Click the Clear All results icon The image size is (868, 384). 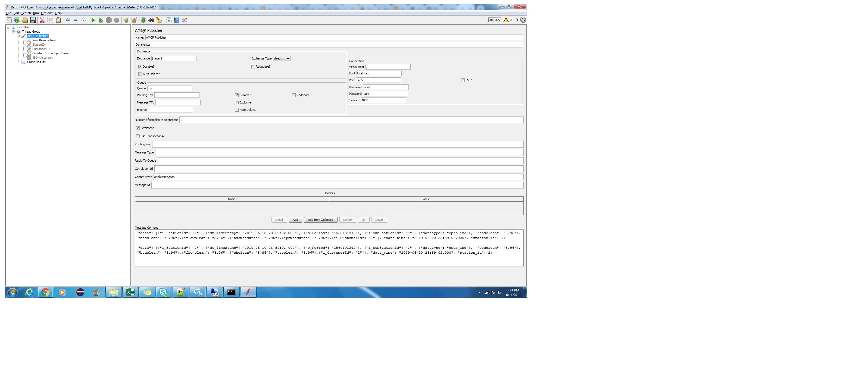[x=134, y=20]
